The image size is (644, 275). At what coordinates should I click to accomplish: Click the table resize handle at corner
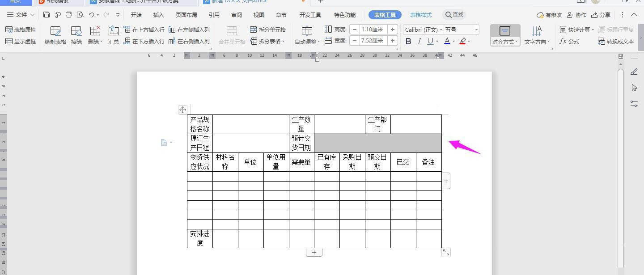click(446, 253)
